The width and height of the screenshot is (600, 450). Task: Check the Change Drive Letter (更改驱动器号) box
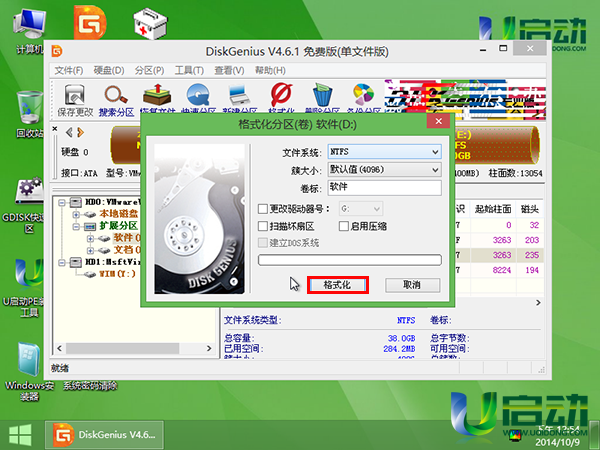[x=263, y=209]
